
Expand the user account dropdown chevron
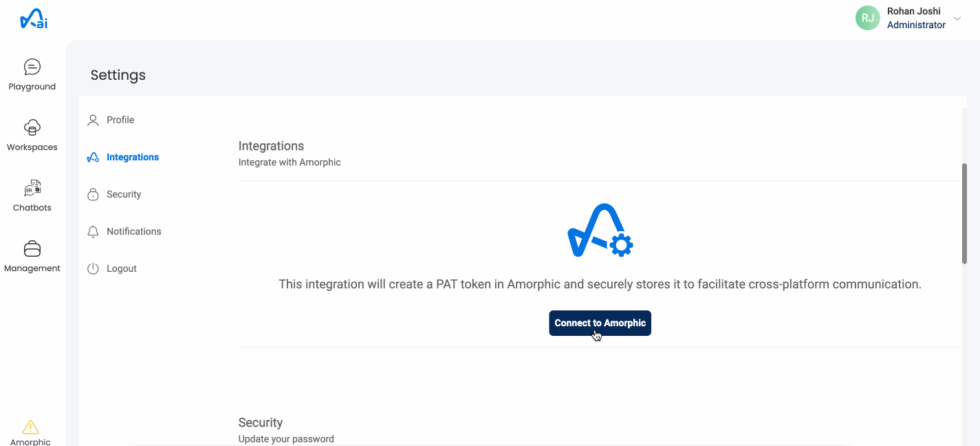(957, 19)
